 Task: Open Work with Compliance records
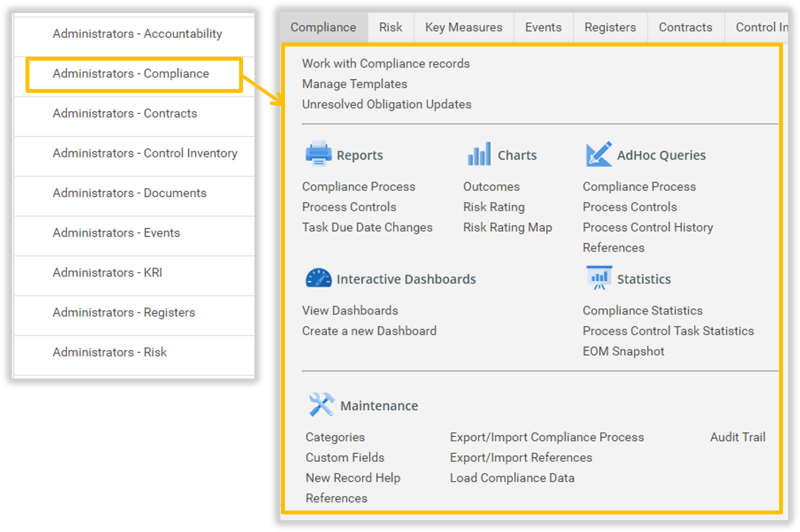(x=386, y=63)
